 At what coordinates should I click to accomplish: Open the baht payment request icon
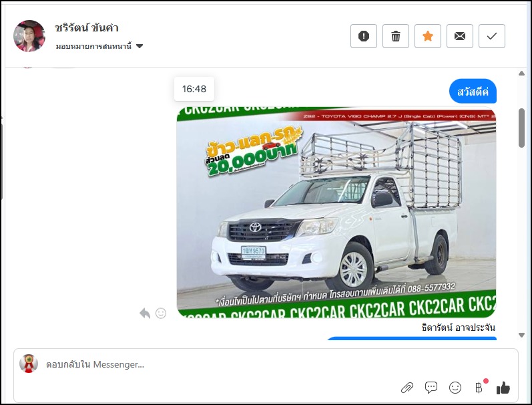(x=479, y=388)
